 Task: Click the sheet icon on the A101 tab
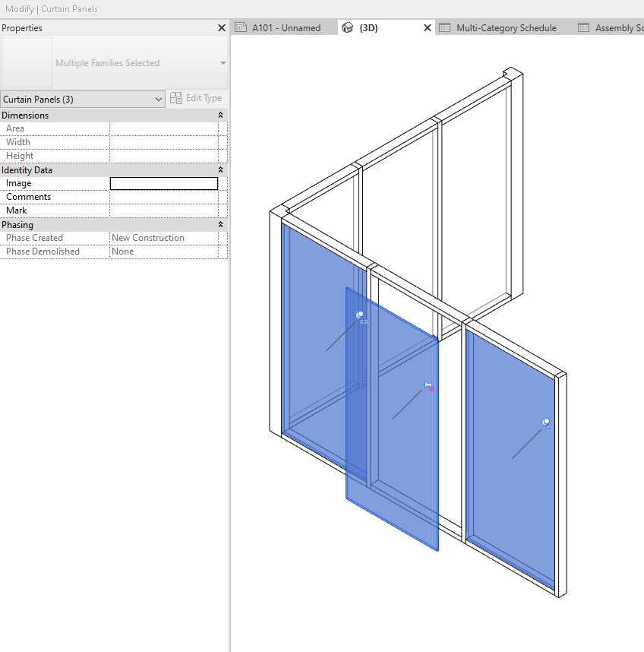(239, 27)
